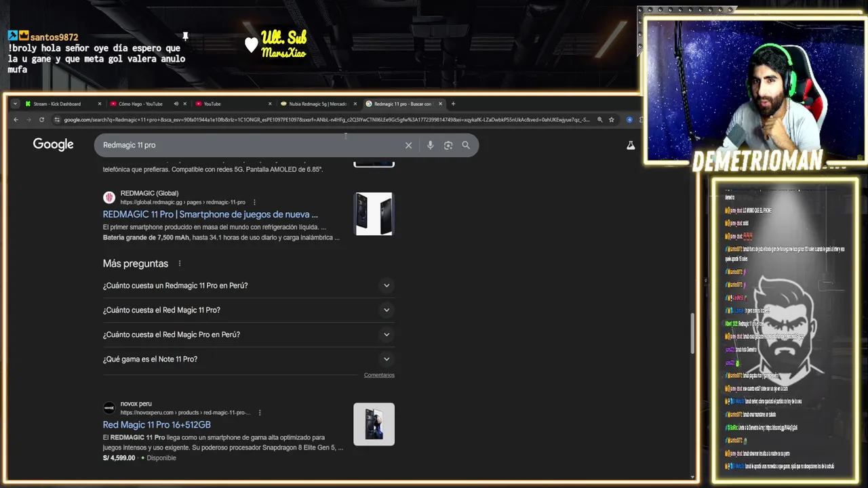This screenshot has height=488, width=868.
Task: Open more options for novox peru result
Action: 260,412
